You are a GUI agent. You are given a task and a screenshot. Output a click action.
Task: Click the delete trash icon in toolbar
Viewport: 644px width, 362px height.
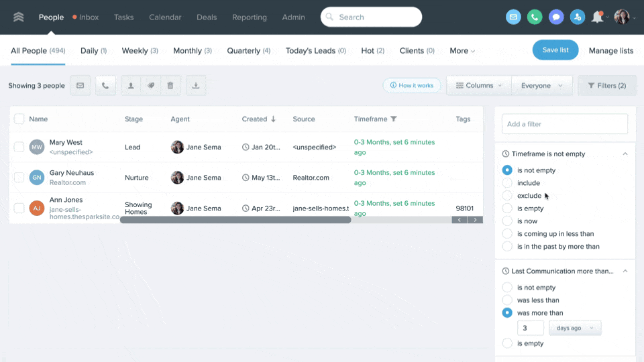coord(170,86)
